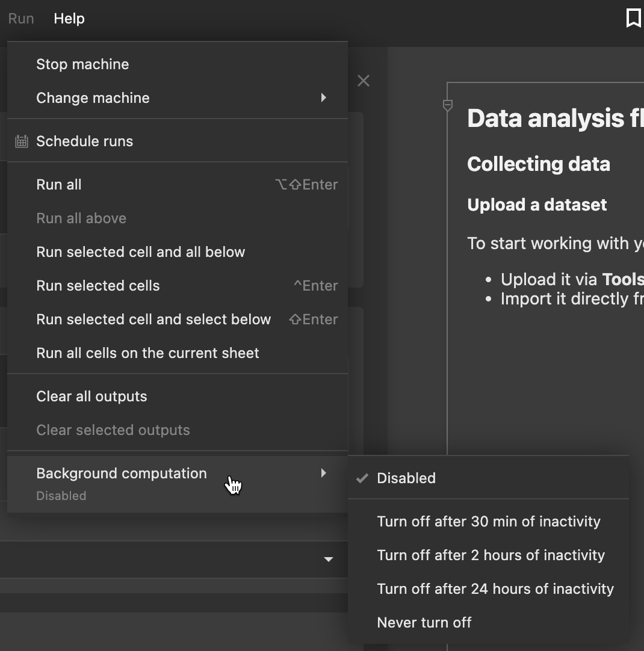Select Run all cells on the current sheet
The height and width of the screenshot is (651, 644).
[147, 353]
